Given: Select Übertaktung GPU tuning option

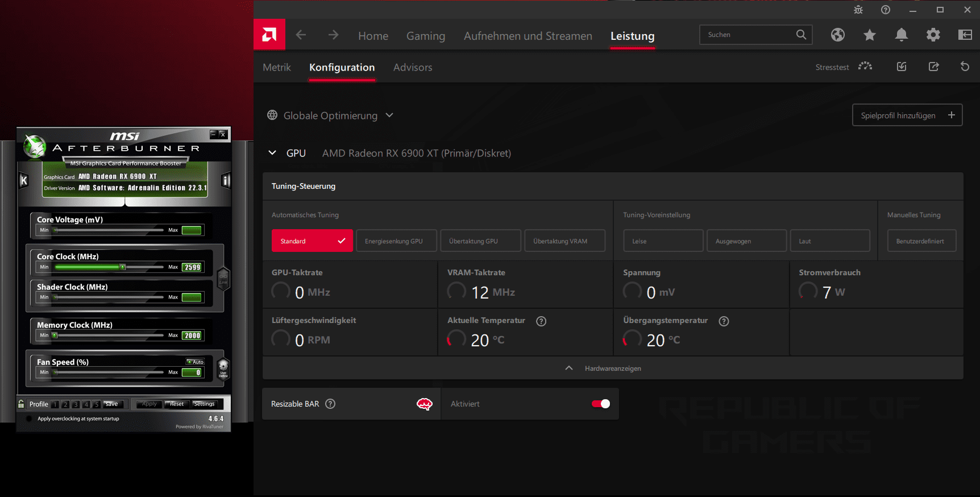Looking at the screenshot, I should click(x=480, y=241).
